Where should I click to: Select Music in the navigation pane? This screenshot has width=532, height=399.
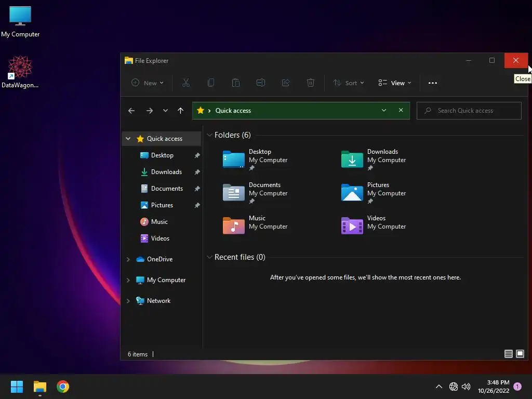click(x=159, y=222)
